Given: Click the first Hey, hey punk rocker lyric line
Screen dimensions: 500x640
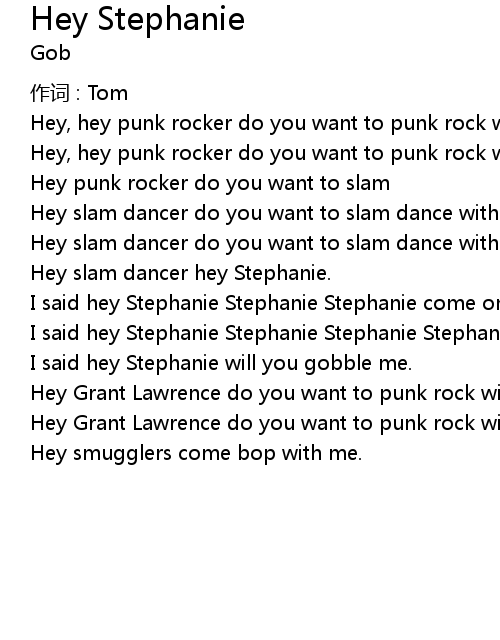Looking at the screenshot, I should (x=265, y=123).
